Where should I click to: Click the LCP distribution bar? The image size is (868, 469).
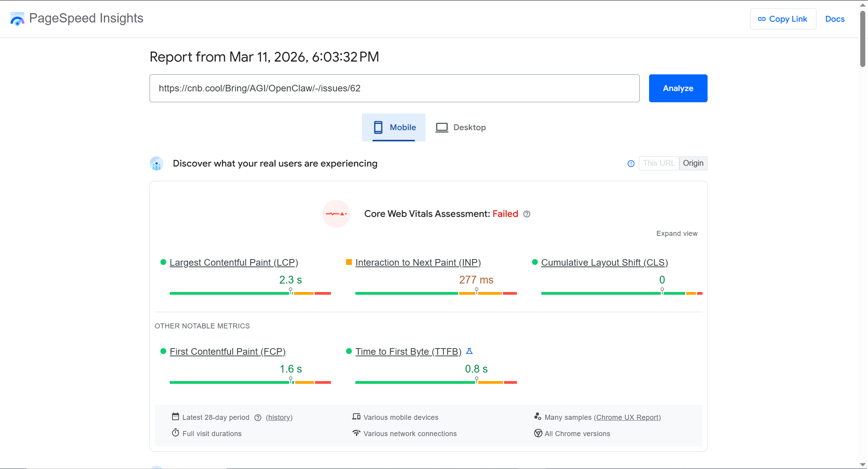pyautogui.click(x=250, y=294)
